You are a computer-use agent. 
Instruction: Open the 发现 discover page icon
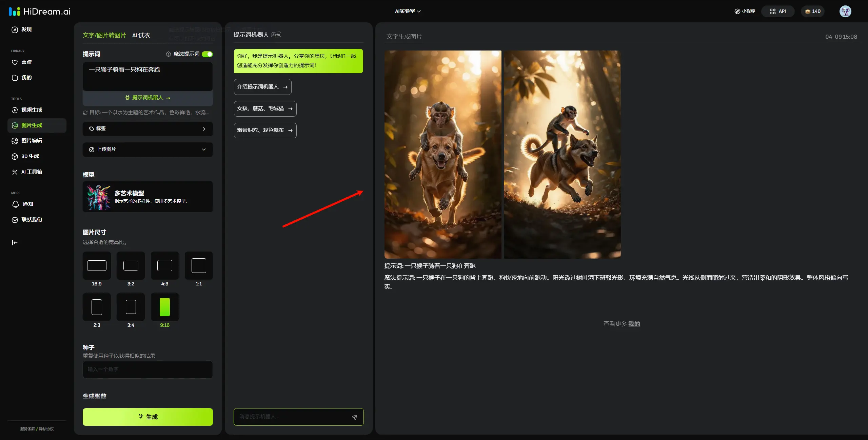pyautogui.click(x=15, y=29)
